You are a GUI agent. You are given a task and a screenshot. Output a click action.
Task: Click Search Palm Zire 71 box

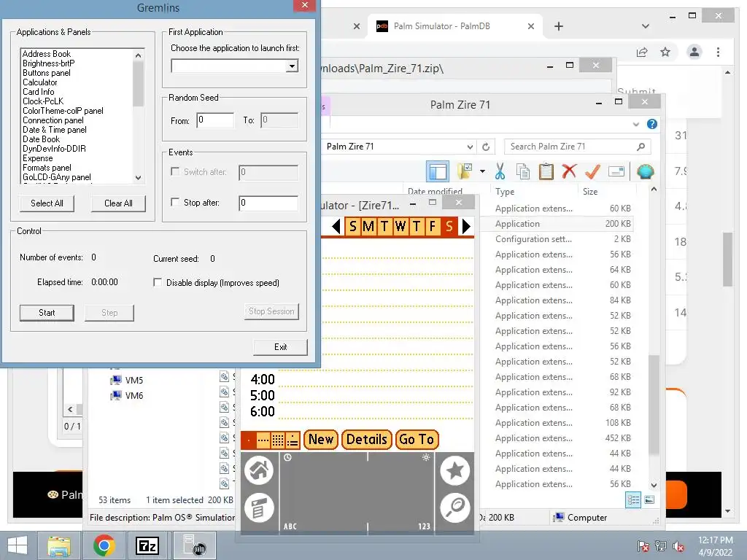click(x=578, y=147)
